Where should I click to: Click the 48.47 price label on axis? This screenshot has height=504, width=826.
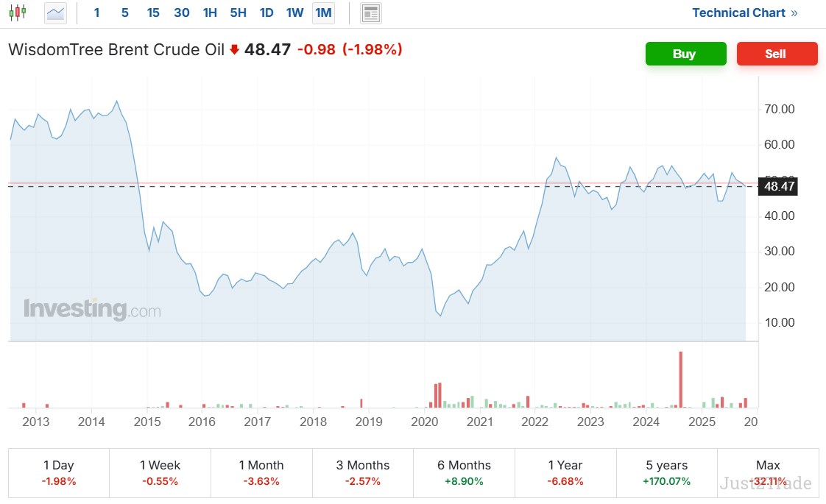780,186
